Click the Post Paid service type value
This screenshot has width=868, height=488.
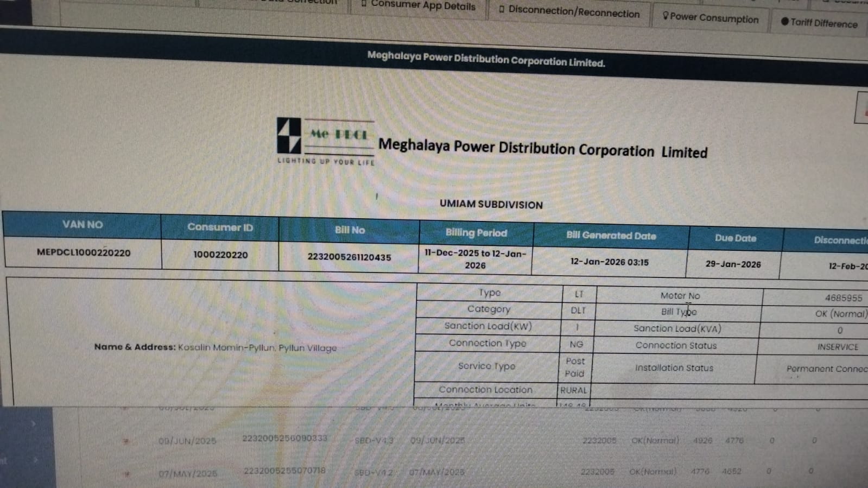[x=575, y=367]
